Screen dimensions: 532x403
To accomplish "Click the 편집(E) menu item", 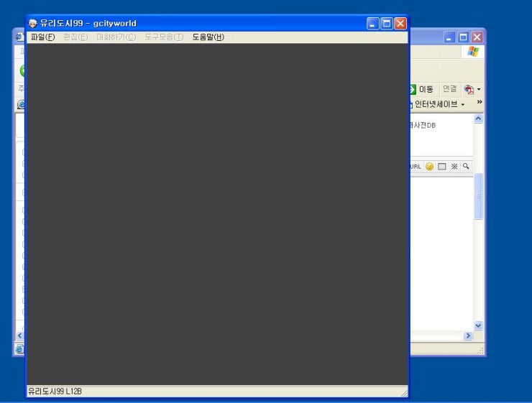I will point(75,37).
